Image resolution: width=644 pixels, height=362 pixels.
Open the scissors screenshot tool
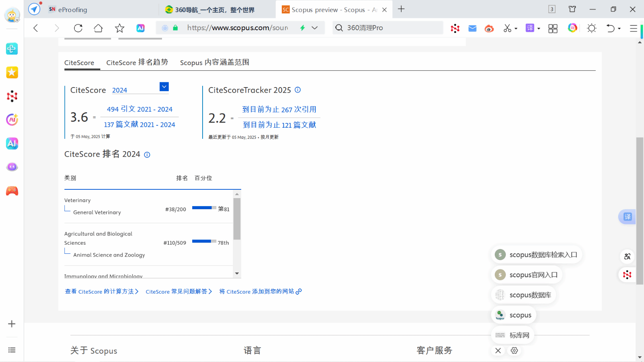[x=507, y=28]
